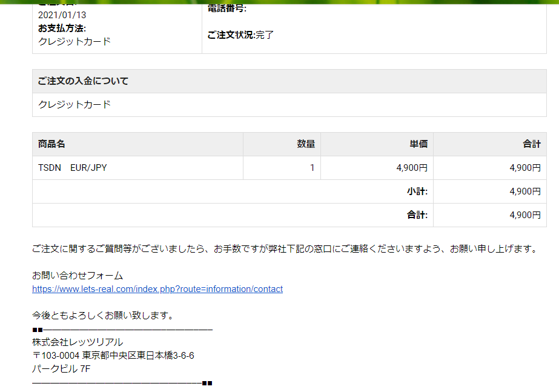Click the お支払方法 label
The height and width of the screenshot is (392, 559).
click(62, 28)
